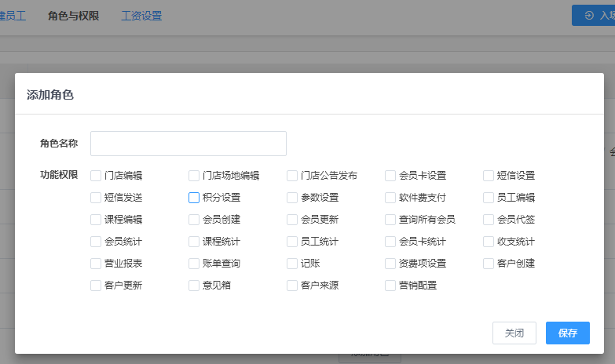The width and height of the screenshot is (615, 364).
Task: Select the 查询所有会员 checkbox
Action: [x=390, y=220]
